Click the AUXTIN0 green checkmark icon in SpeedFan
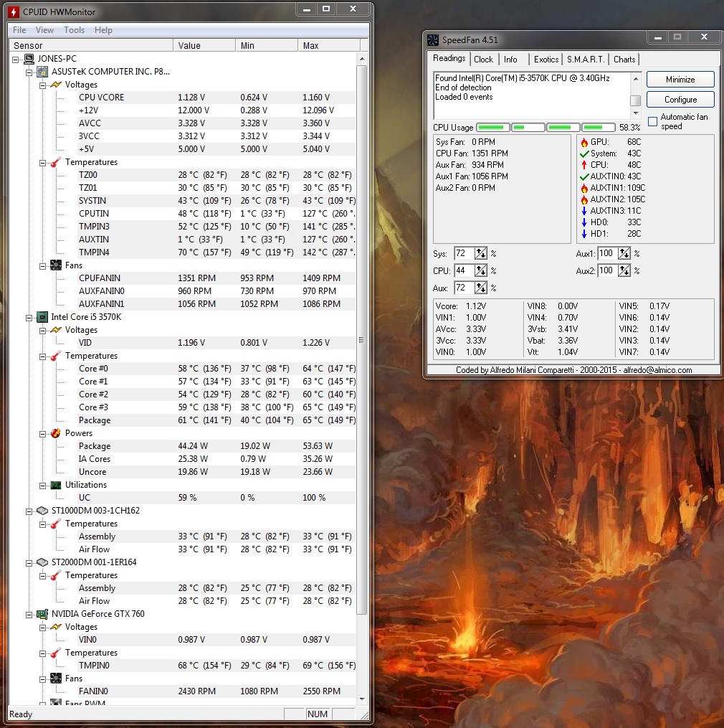 (584, 176)
